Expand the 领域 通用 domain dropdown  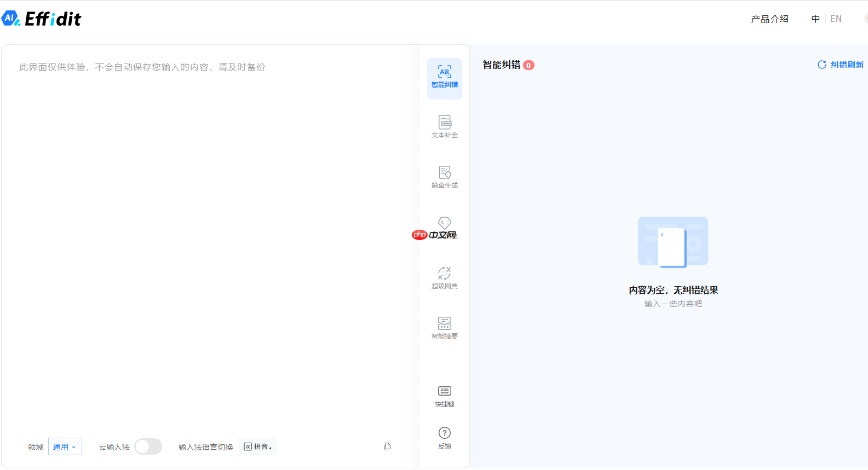tap(65, 446)
